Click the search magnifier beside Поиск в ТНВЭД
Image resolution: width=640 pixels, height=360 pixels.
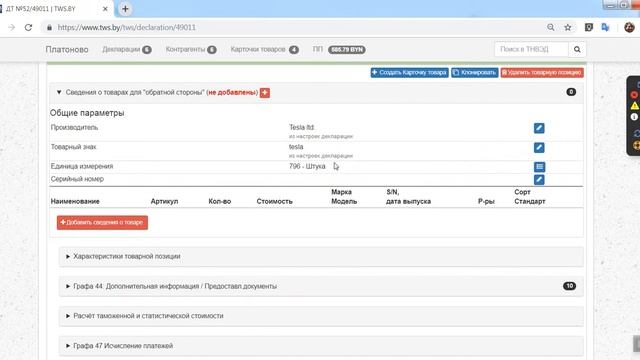577,49
